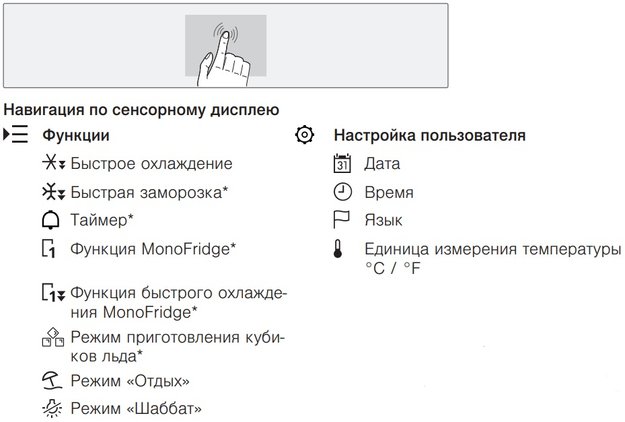The height and width of the screenshot is (422, 625).
Task: Open the Функции menu heading
Action: [75, 135]
